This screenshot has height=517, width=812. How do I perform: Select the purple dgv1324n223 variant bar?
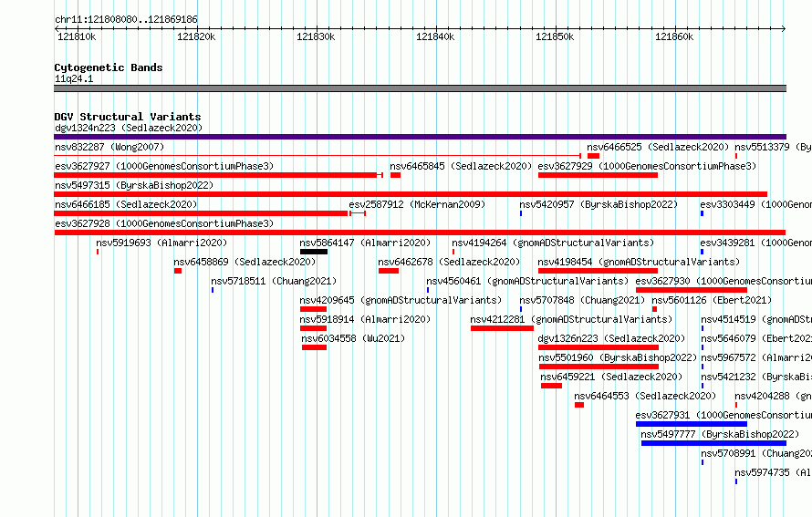420,137
